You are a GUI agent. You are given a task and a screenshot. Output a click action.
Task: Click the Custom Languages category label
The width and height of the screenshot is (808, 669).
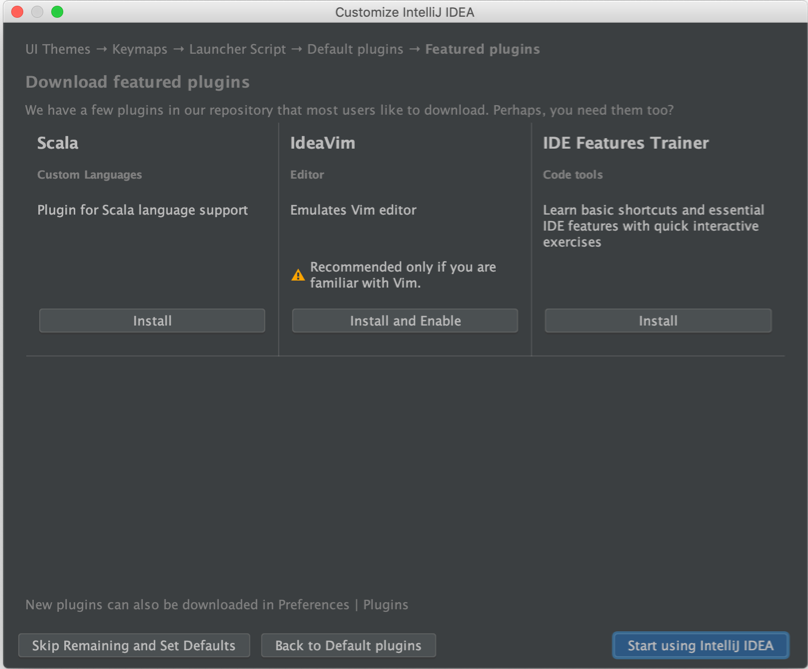point(89,175)
